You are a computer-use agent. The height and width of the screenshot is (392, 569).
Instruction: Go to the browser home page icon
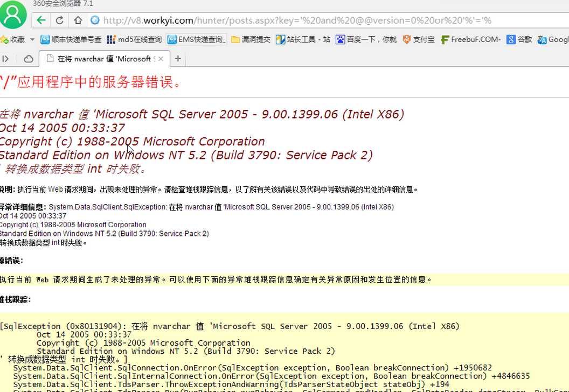78,20
